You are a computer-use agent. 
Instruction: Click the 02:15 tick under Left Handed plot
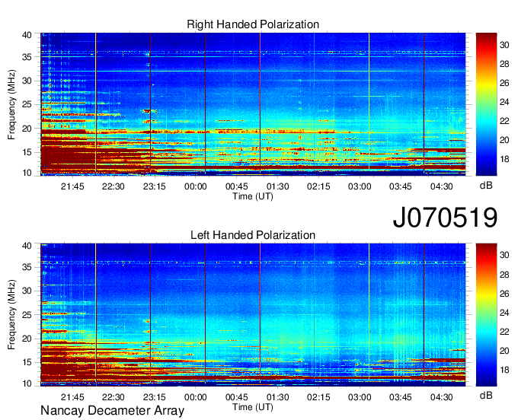click(318, 397)
